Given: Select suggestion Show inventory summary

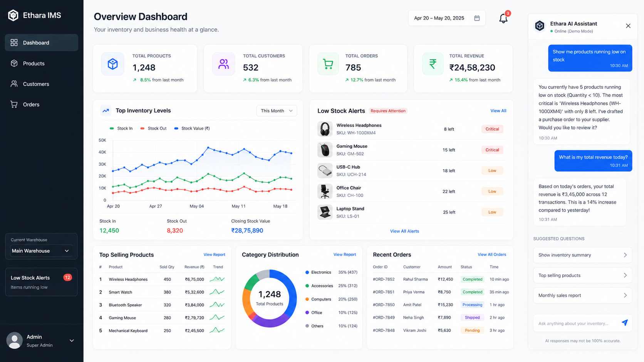Looking at the screenshot, I should (582, 255).
